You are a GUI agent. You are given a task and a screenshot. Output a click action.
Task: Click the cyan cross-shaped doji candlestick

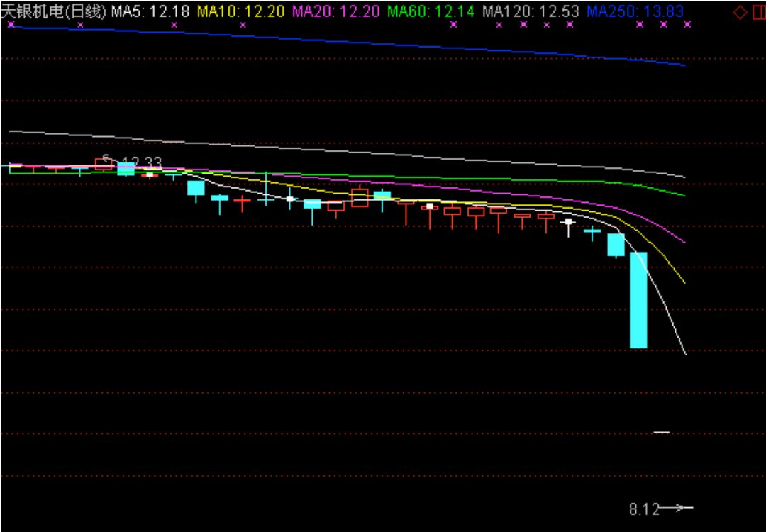click(x=266, y=200)
